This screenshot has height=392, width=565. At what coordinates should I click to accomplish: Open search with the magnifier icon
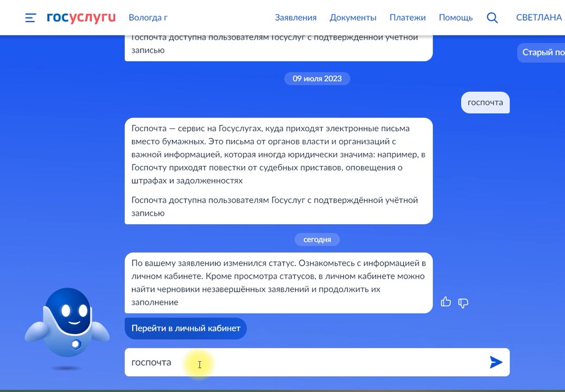click(x=492, y=17)
